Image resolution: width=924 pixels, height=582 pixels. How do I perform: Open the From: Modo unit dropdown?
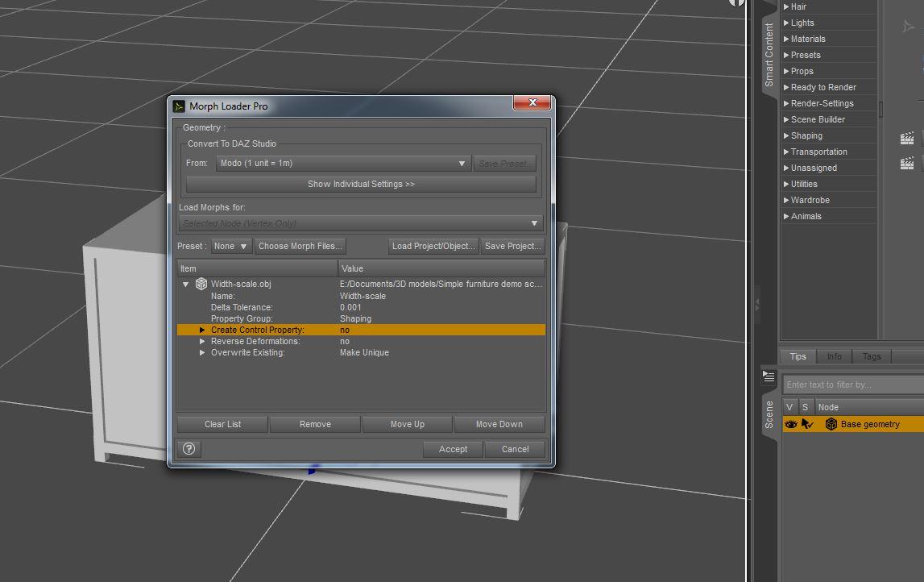(x=343, y=164)
